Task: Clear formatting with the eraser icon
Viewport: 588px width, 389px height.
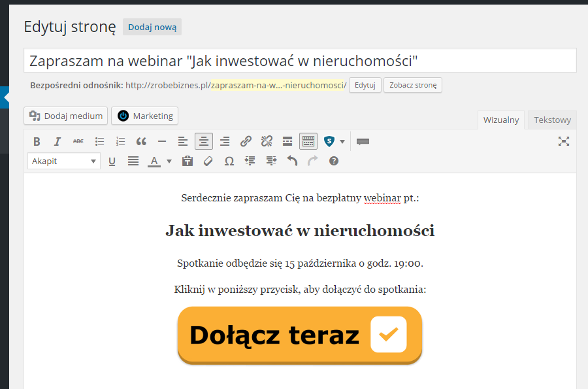Action: tap(208, 161)
